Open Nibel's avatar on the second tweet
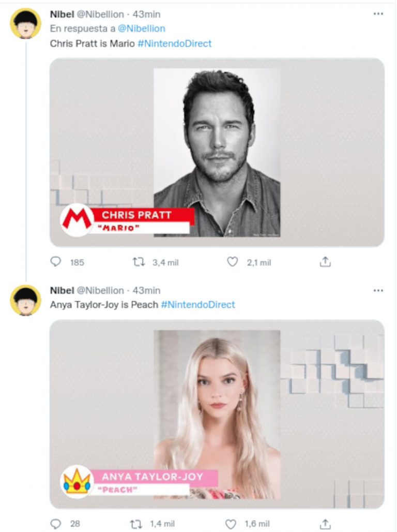397x532 pixels. point(25,300)
